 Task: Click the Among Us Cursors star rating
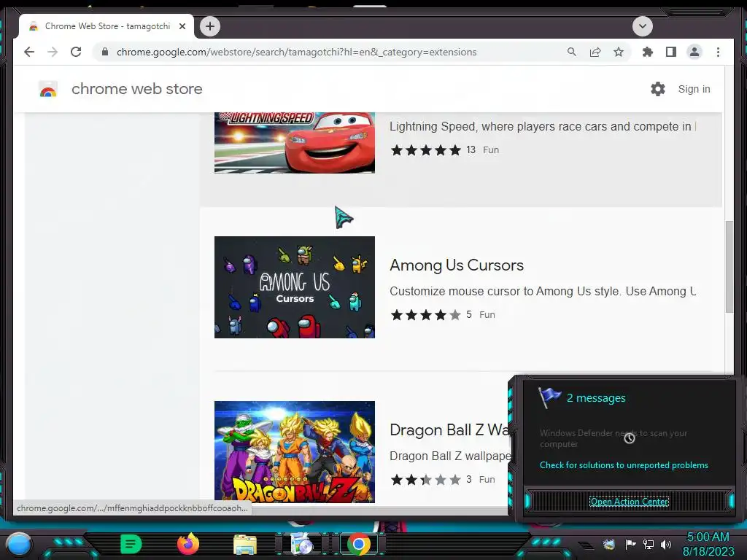[x=426, y=315]
